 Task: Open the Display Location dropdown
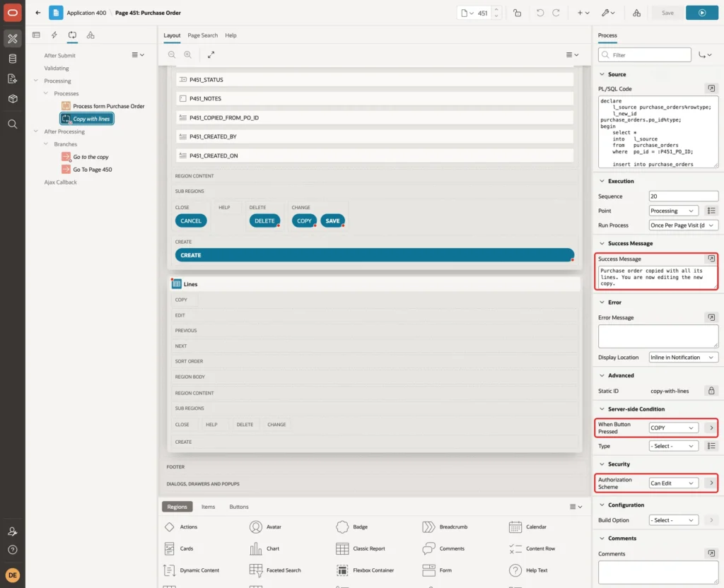[684, 357]
